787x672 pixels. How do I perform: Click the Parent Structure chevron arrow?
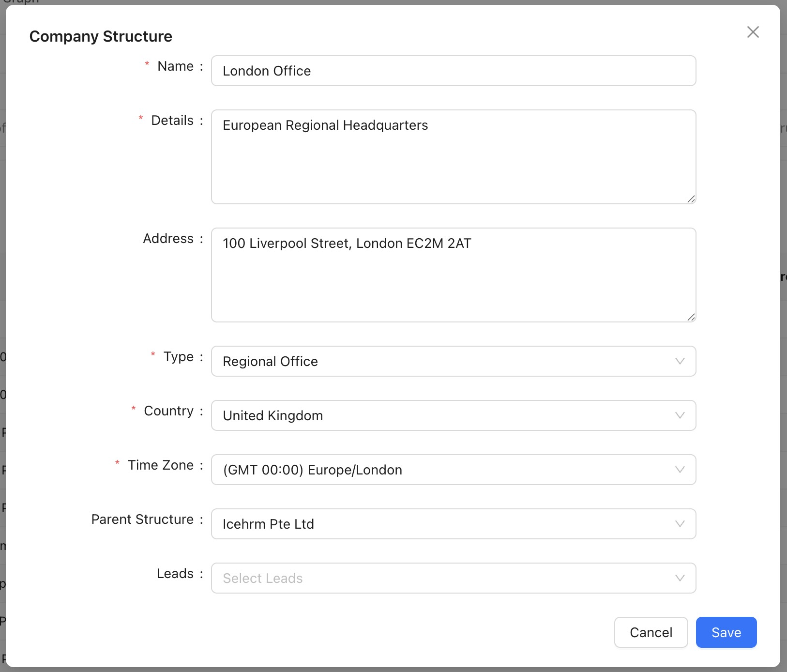pyautogui.click(x=680, y=524)
